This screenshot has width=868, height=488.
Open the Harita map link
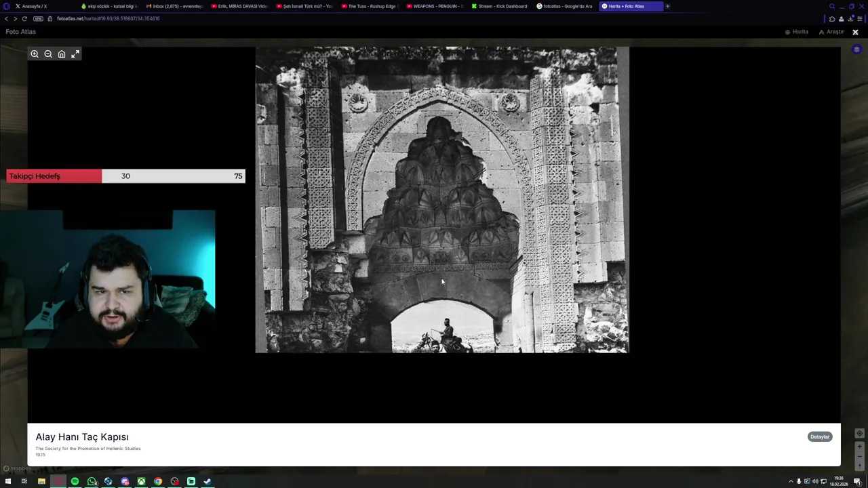pyautogui.click(x=797, y=32)
